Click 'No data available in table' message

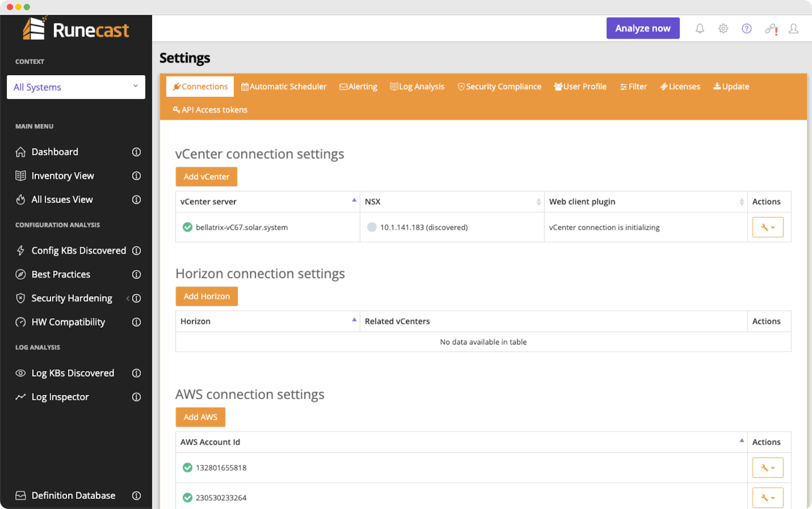tap(483, 342)
